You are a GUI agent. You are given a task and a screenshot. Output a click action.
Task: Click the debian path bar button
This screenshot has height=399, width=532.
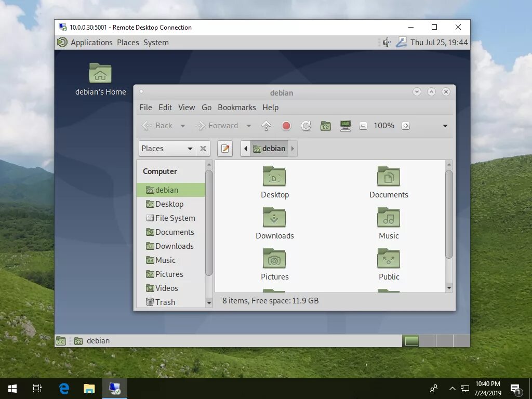269,149
